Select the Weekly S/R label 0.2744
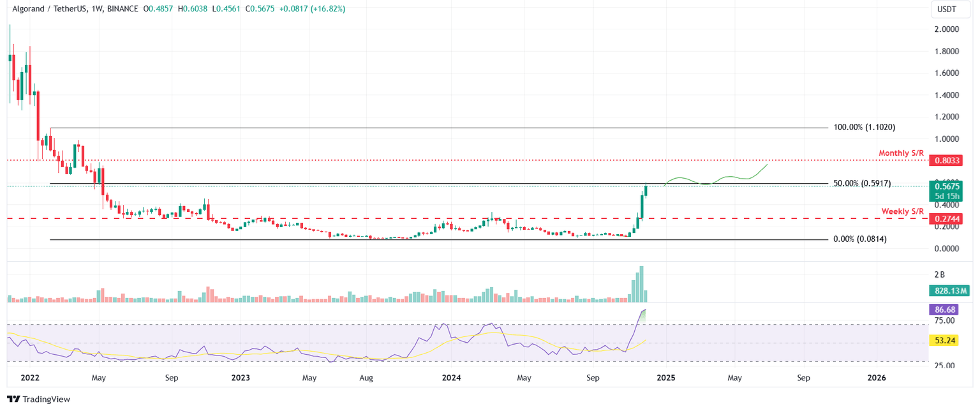The image size is (980, 411). (947, 218)
